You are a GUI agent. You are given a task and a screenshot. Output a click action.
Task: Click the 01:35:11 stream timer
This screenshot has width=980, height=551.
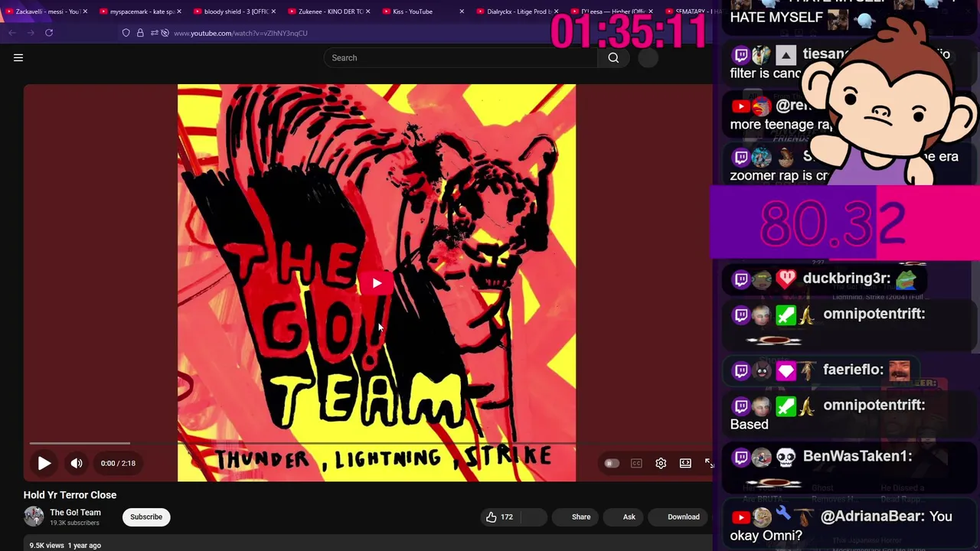628,33
